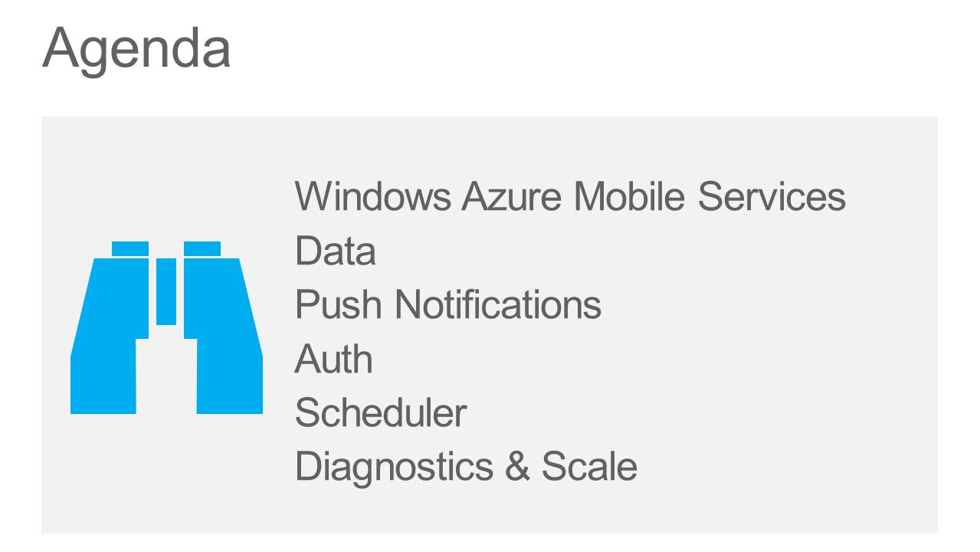
Task: Select the Data agenda item
Action: click(x=336, y=251)
